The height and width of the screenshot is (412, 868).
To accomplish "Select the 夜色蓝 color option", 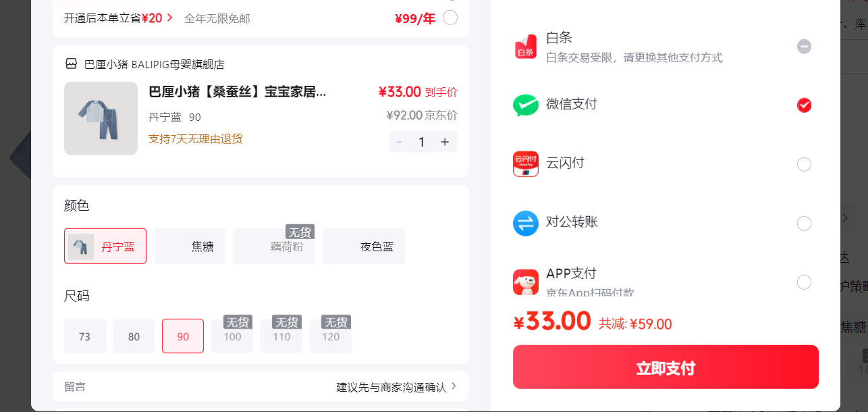I will pyautogui.click(x=364, y=247).
